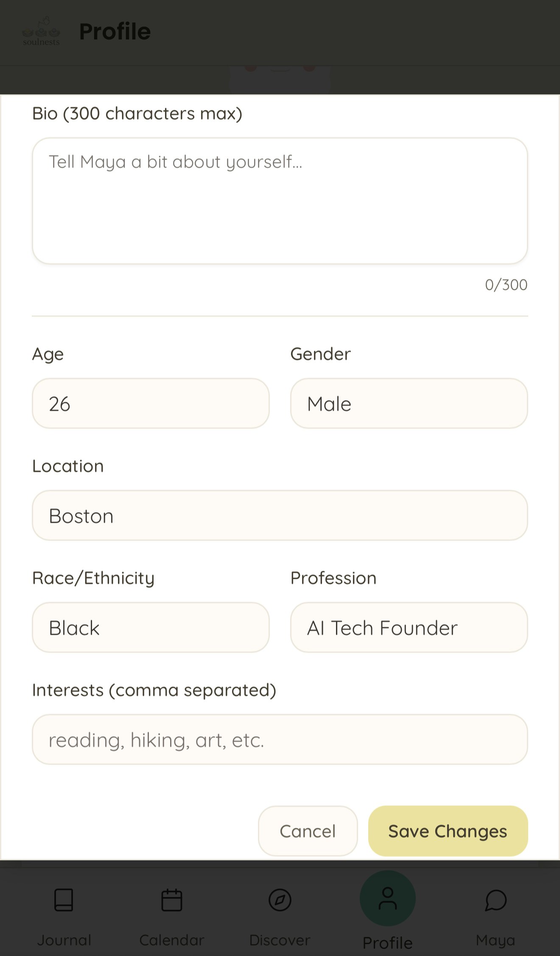Edit the Profession field AI Tech Founder
The height and width of the screenshot is (956, 560).
(409, 628)
